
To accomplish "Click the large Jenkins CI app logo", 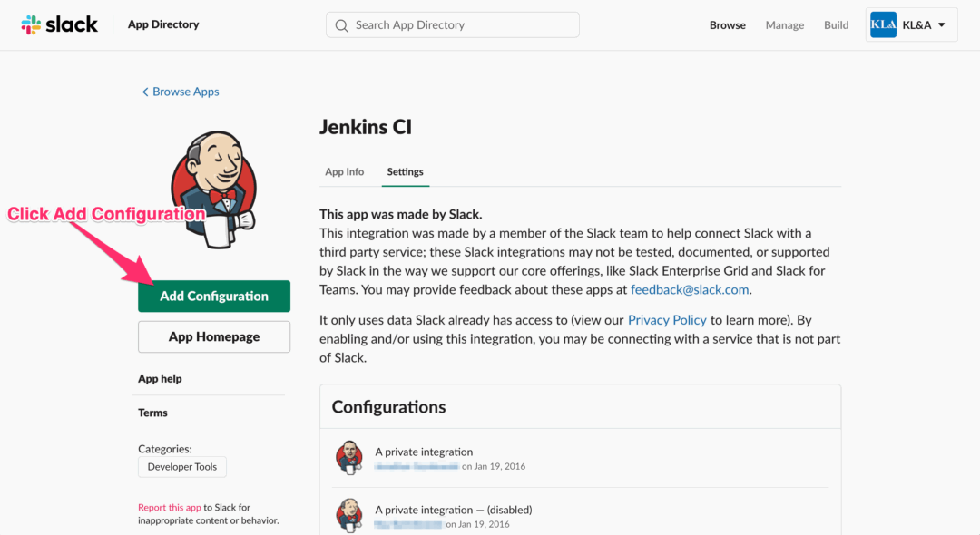I will pyautogui.click(x=214, y=189).
